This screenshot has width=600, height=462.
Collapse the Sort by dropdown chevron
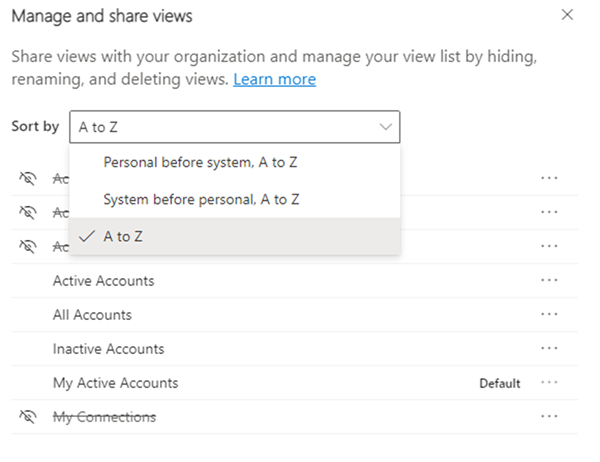click(x=385, y=127)
